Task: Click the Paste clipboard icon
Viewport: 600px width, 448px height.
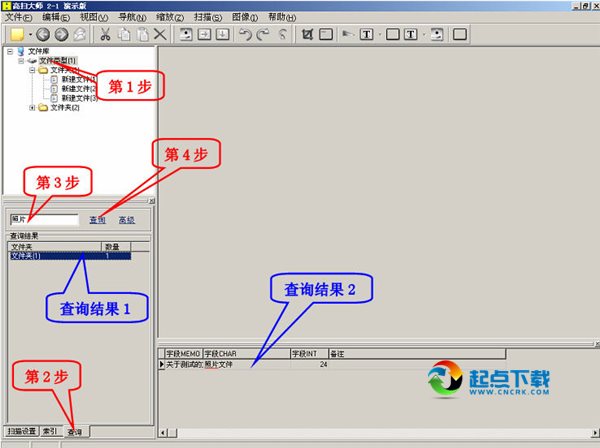Action: click(142, 34)
